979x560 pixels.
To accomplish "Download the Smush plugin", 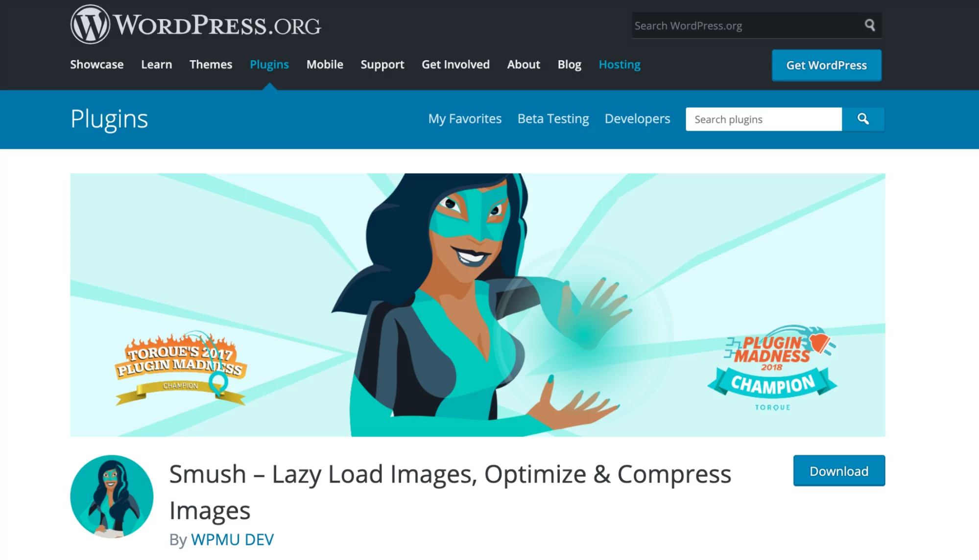I will tap(839, 471).
